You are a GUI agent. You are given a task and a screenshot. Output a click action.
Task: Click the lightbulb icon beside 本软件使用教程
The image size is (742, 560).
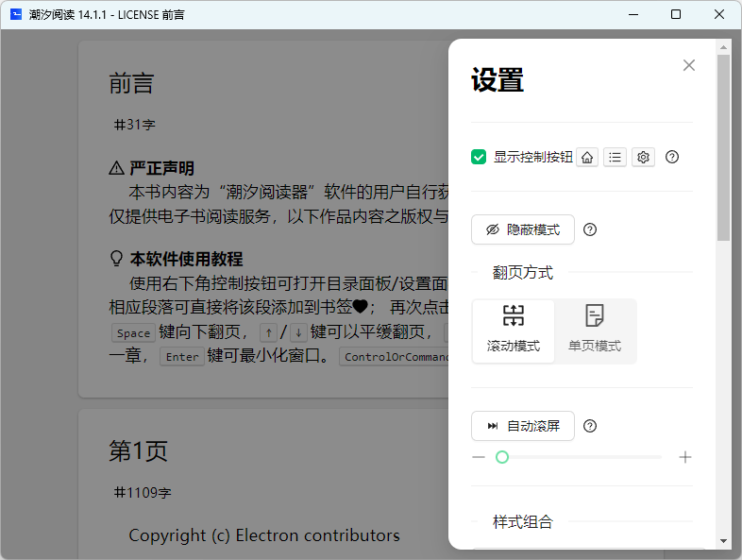pos(116,259)
